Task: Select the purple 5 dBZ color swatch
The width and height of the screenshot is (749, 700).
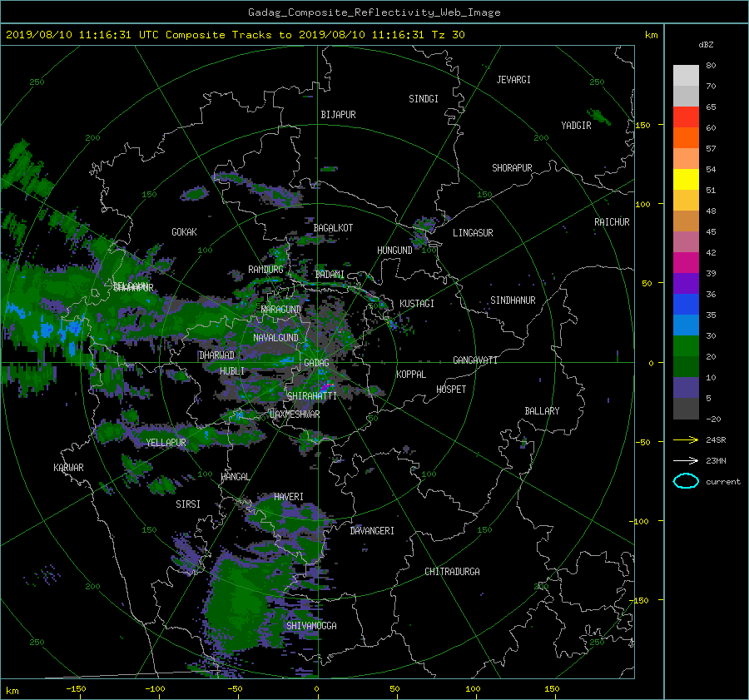Action: [x=686, y=388]
